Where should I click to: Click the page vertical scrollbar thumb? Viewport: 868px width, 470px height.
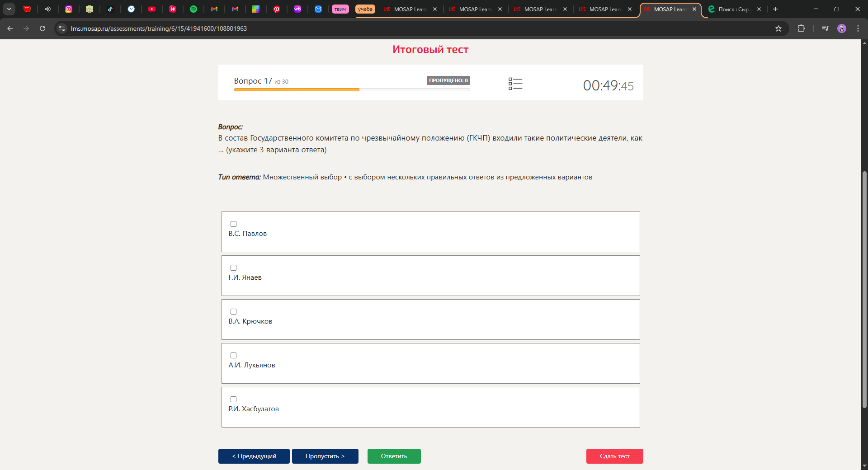pyautogui.click(x=864, y=289)
